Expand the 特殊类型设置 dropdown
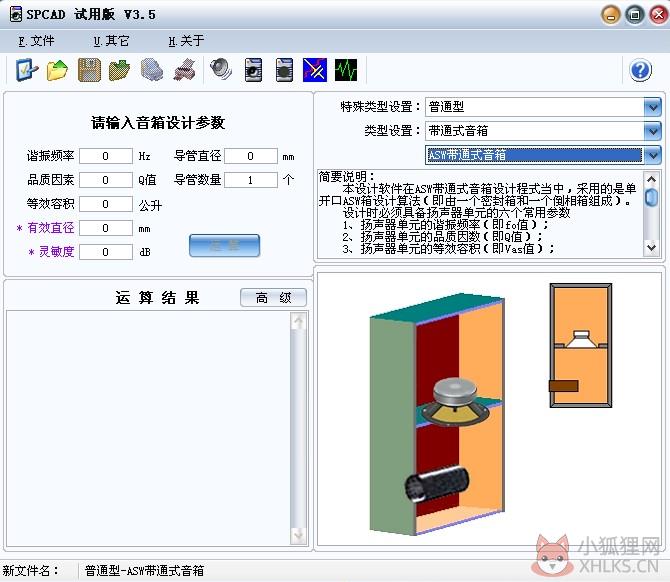670x582 pixels. [x=653, y=107]
